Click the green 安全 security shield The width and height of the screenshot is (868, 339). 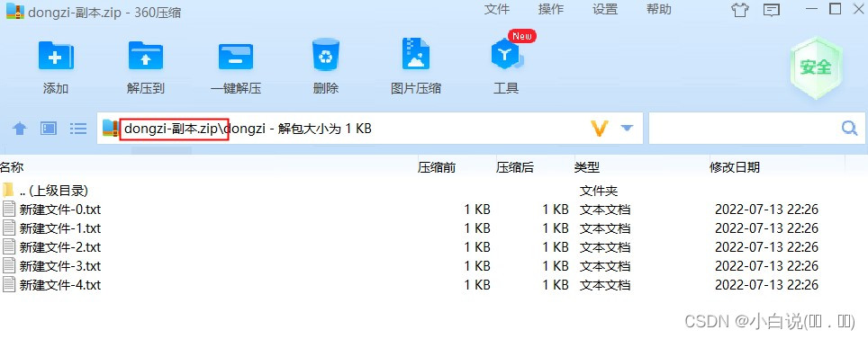(x=816, y=67)
